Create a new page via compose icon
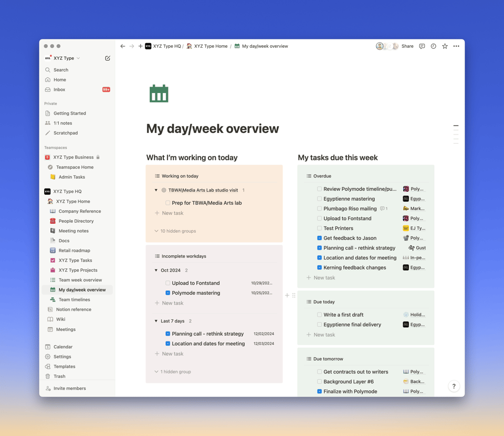 [107, 58]
